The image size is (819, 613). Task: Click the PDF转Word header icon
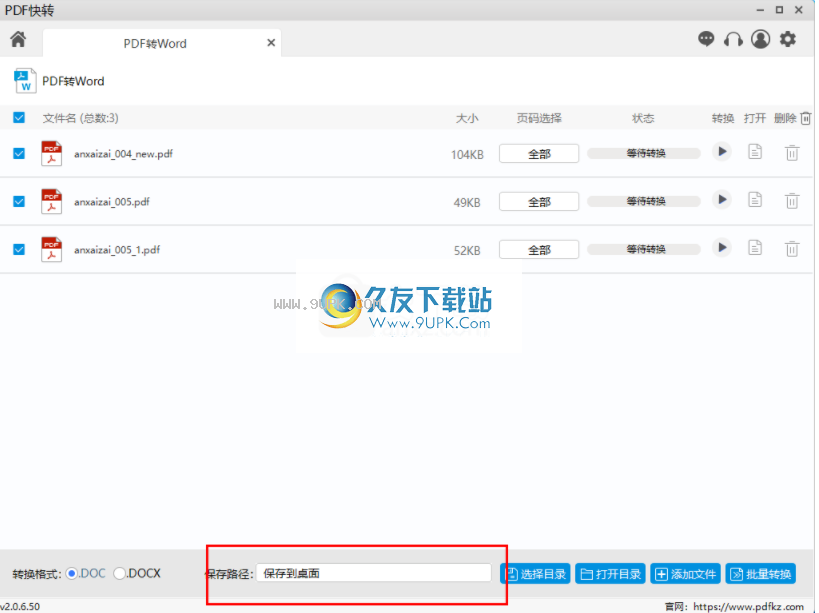[x=25, y=81]
